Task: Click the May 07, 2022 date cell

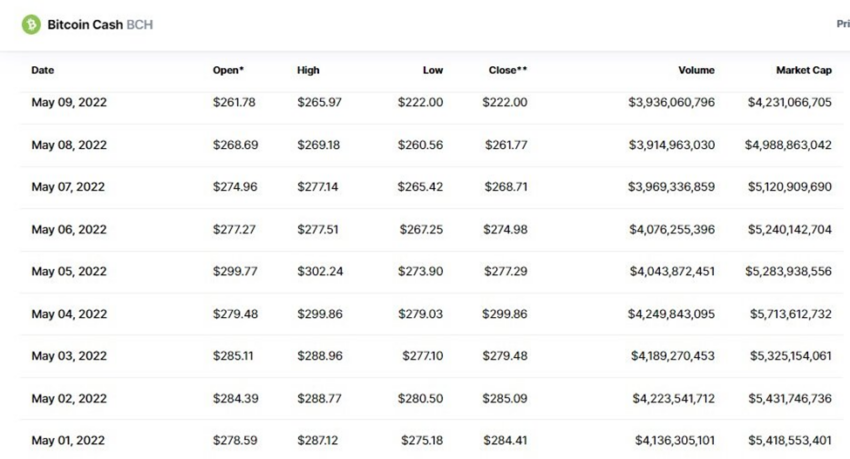Action: click(x=68, y=187)
